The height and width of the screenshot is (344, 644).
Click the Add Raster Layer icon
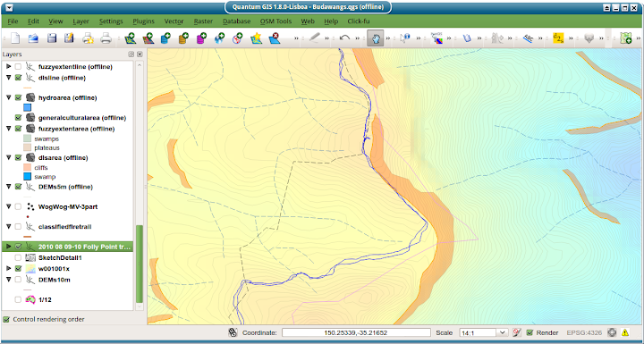click(148, 38)
